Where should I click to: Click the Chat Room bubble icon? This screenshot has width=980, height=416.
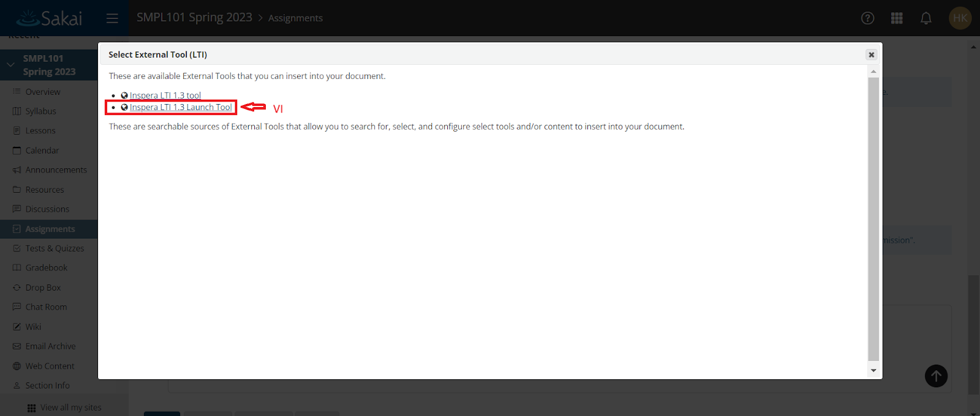(17, 307)
